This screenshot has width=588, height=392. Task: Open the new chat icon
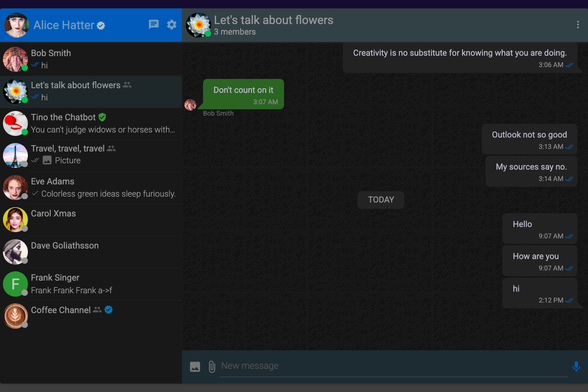tap(154, 24)
